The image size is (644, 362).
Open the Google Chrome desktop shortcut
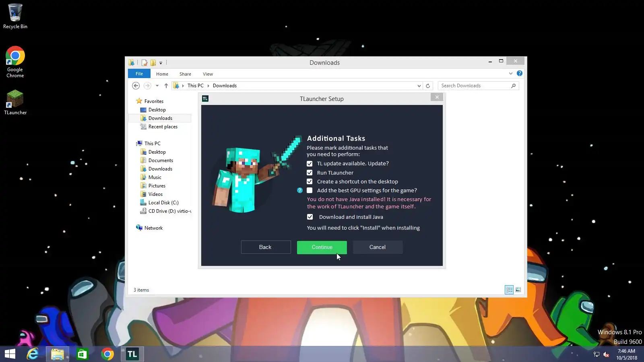[15, 62]
